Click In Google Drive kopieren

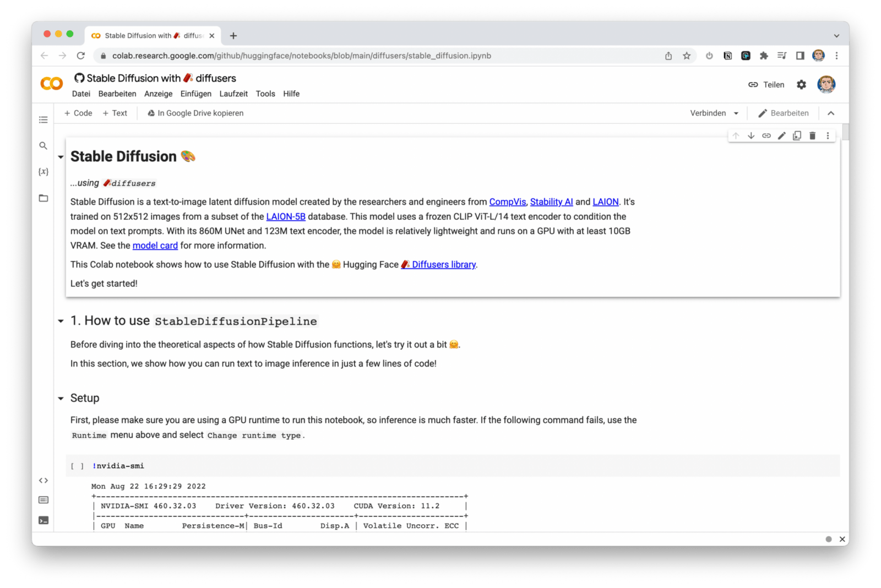point(195,113)
